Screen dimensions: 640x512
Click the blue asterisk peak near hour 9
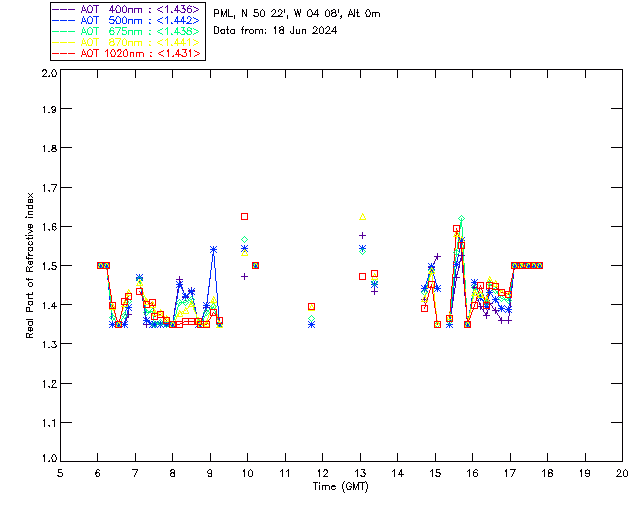pyautogui.click(x=213, y=249)
